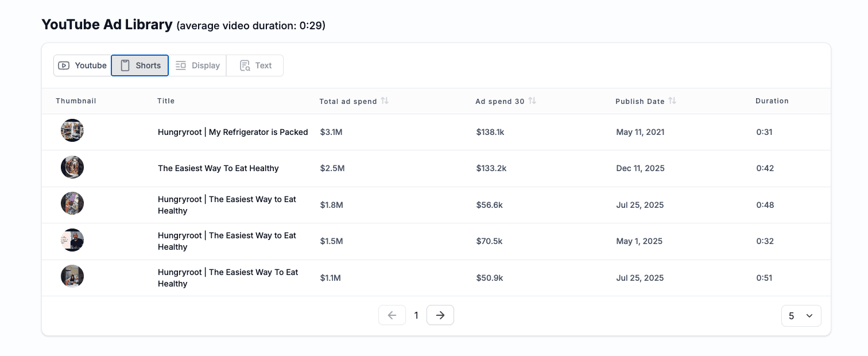The height and width of the screenshot is (356, 868).
Task: Click the $1.8M total spend value
Action: 331,205
